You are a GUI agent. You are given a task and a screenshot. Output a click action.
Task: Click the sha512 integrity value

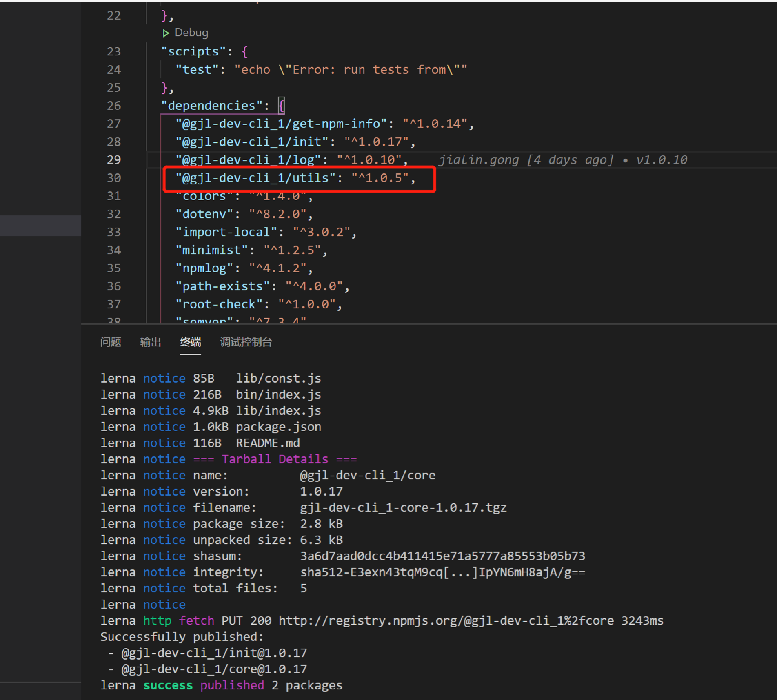[443, 572]
